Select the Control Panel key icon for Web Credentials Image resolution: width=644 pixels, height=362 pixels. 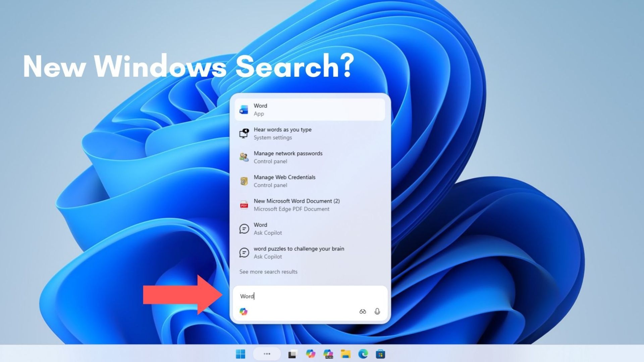[244, 181]
